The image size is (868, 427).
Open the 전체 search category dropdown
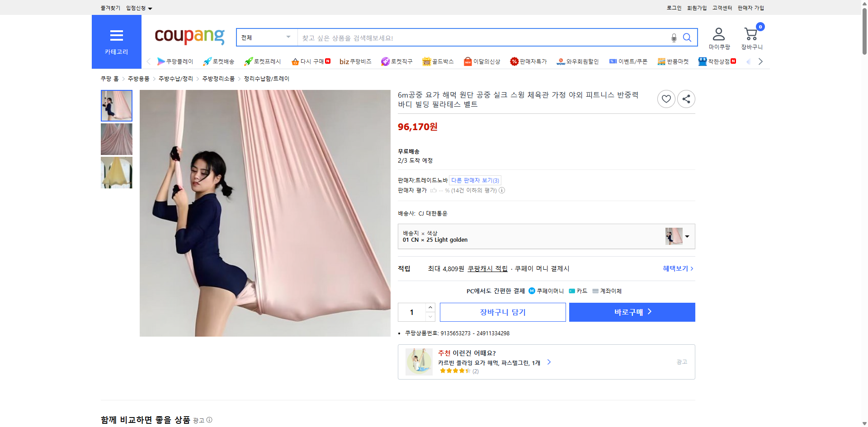click(x=266, y=38)
